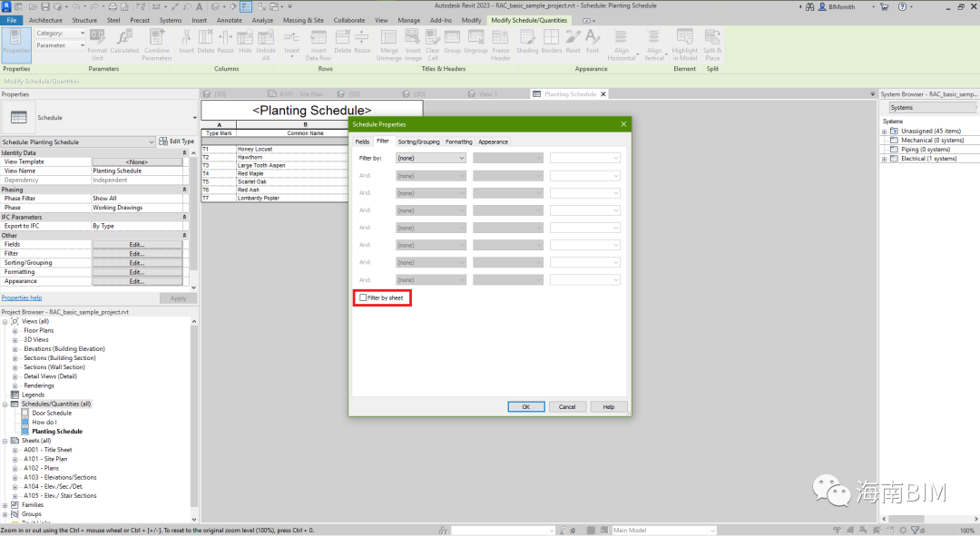Viewport: 980px width, 536px height.
Task: Click OK in Schedule Properties dialog
Action: (x=526, y=406)
